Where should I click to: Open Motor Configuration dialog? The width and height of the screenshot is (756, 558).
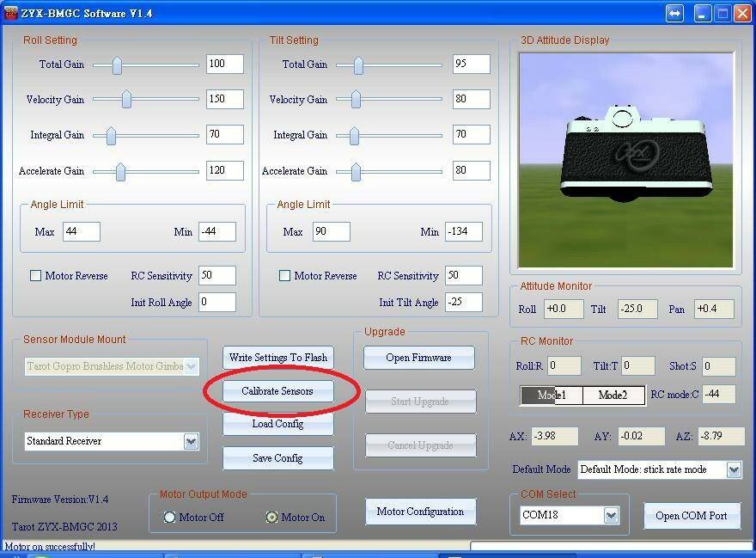coord(420,512)
